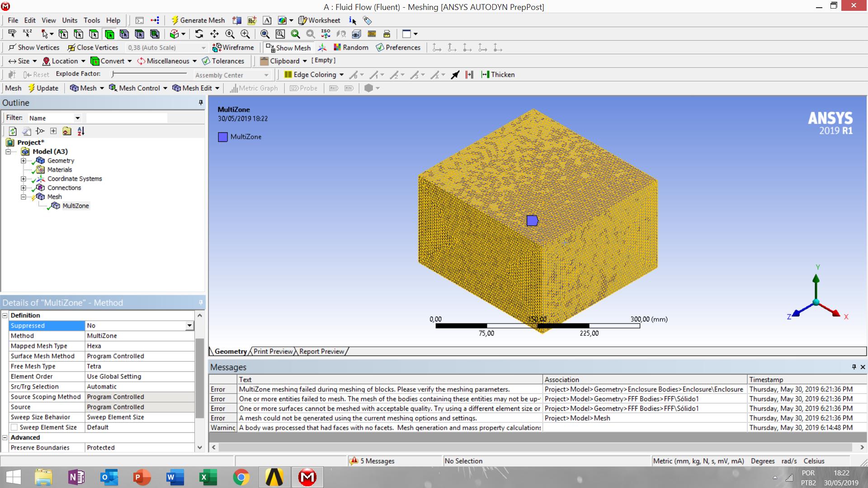The height and width of the screenshot is (488, 868).
Task: Open the Mesh Control dropdown menu
Action: pos(138,88)
